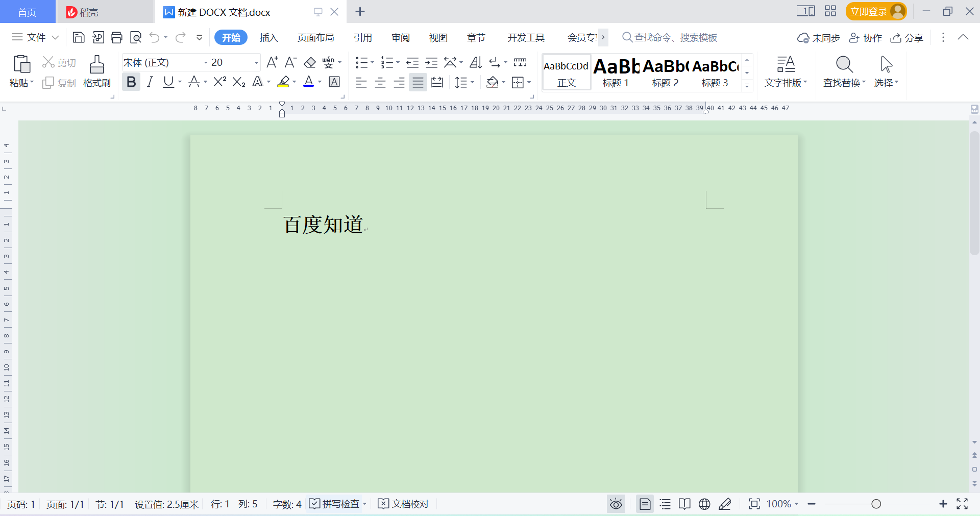
Task: Toggle Bold formatting
Action: (131, 82)
